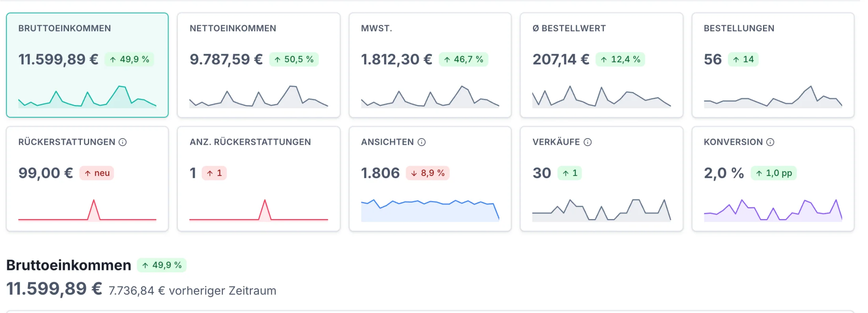Select the Ansichten metric card

coord(430,179)
